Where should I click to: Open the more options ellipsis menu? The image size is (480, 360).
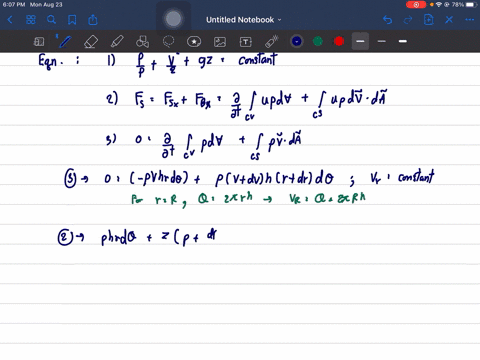click(469, 20)
